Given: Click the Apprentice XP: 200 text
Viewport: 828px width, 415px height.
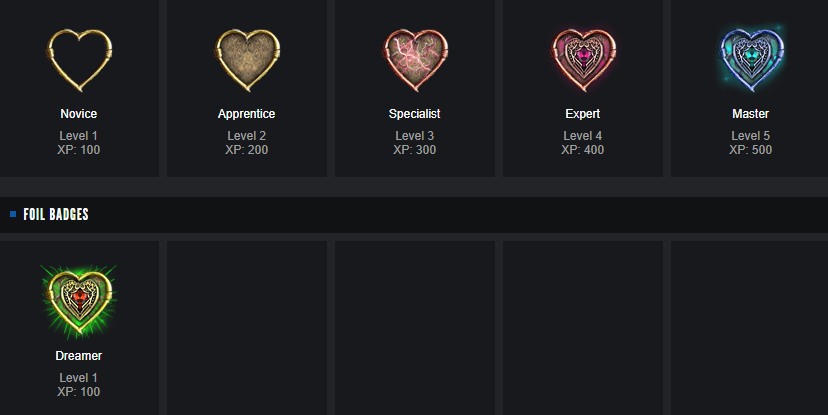Looking at the screenshot, I should click(x=247, y=150).
